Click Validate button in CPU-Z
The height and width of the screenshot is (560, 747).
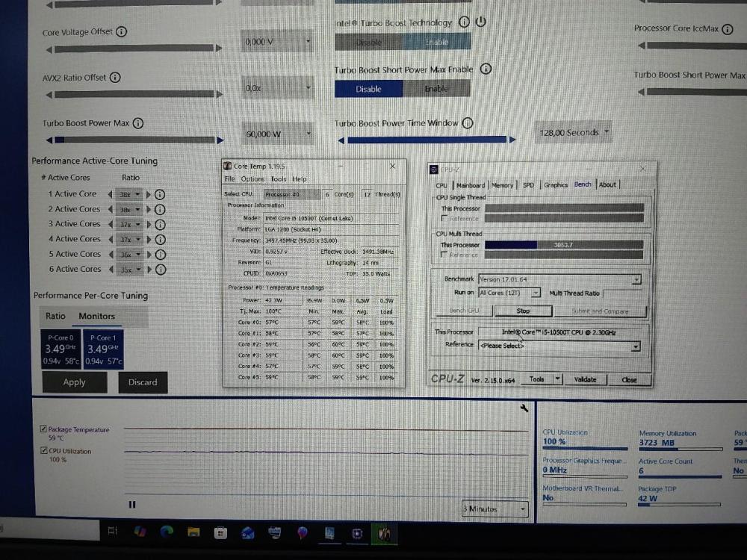585,379
